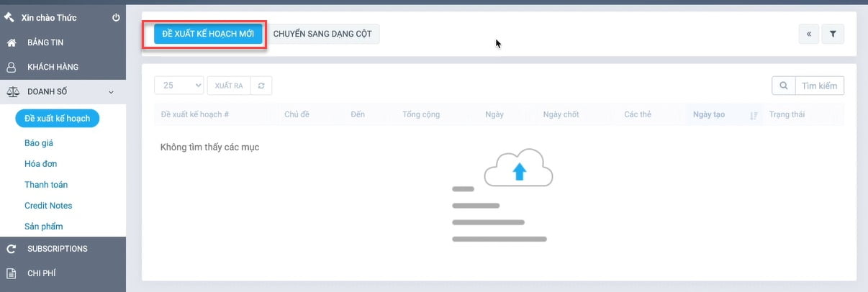
Task: Click the table refresh icon
Action: 261,86
